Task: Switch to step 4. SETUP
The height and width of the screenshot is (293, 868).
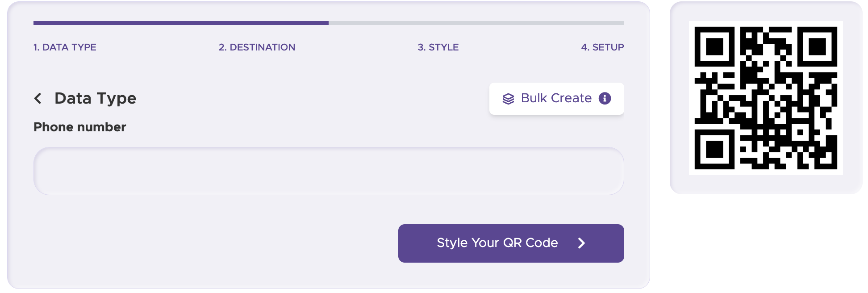Action: [x=602, y=47]
